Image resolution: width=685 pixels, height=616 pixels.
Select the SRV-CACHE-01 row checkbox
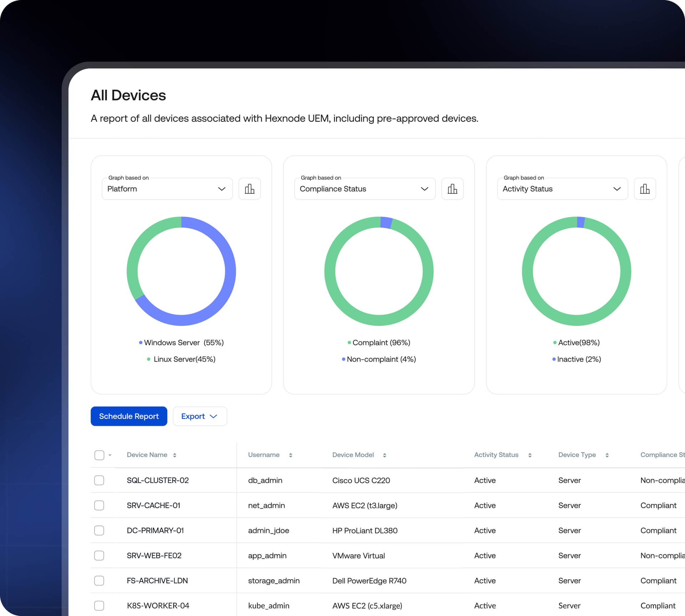coord(99,505)
